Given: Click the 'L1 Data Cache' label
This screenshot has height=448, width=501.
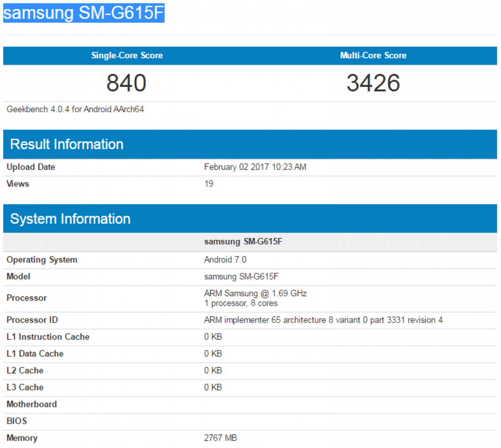Looking at the screenshot, I should coord(35,354).
